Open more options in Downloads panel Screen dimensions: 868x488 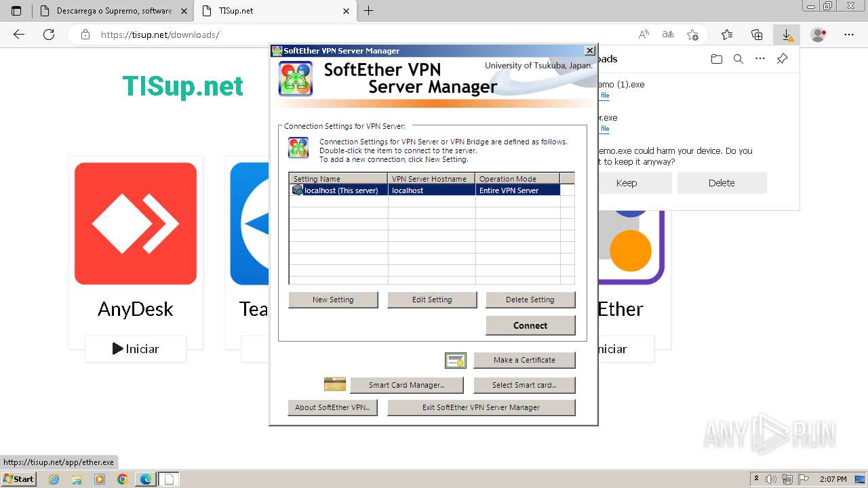pos(760,59)
